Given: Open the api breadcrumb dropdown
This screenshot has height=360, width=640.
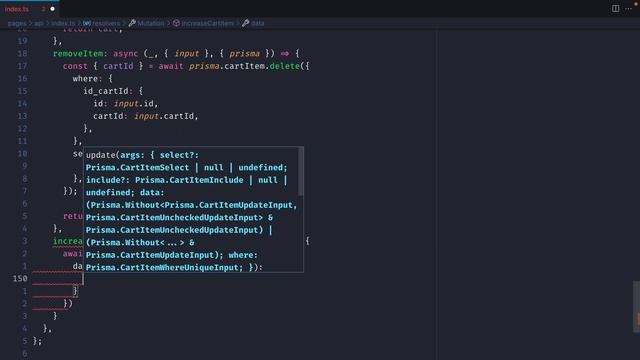Looking at the screenshot, I should click(x=39, y=23).
